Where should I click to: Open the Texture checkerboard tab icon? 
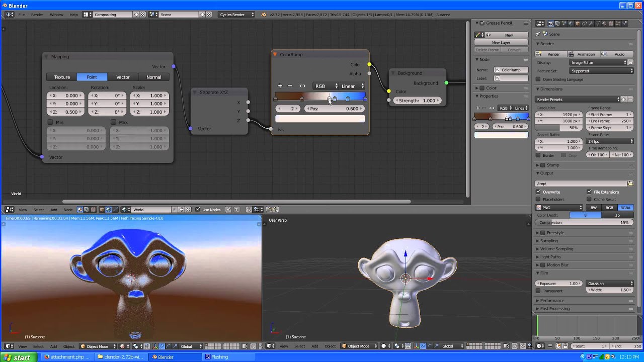pos(611,24)
